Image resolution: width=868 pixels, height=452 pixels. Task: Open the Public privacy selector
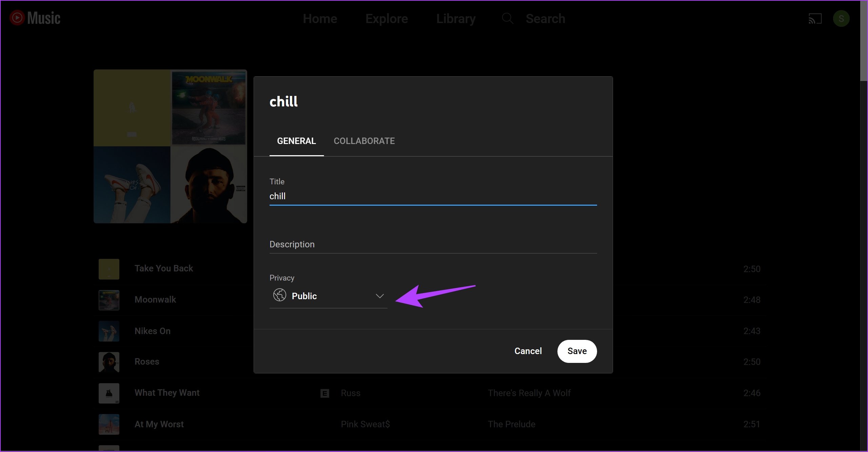click(x=328, y=296)
